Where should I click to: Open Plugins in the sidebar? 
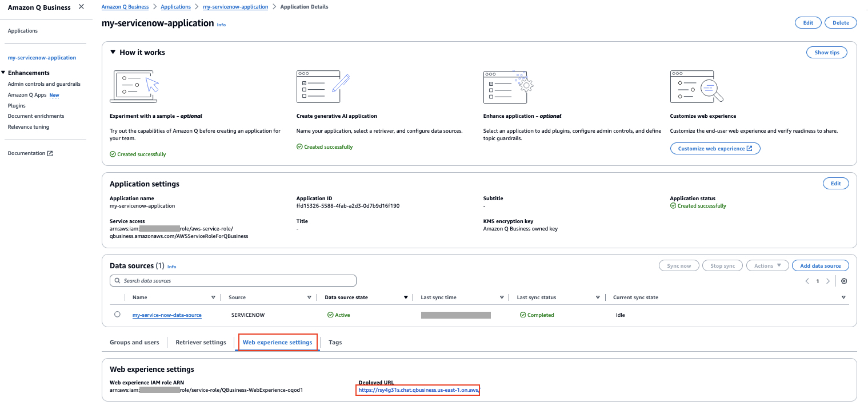click(x=17, y=106)
